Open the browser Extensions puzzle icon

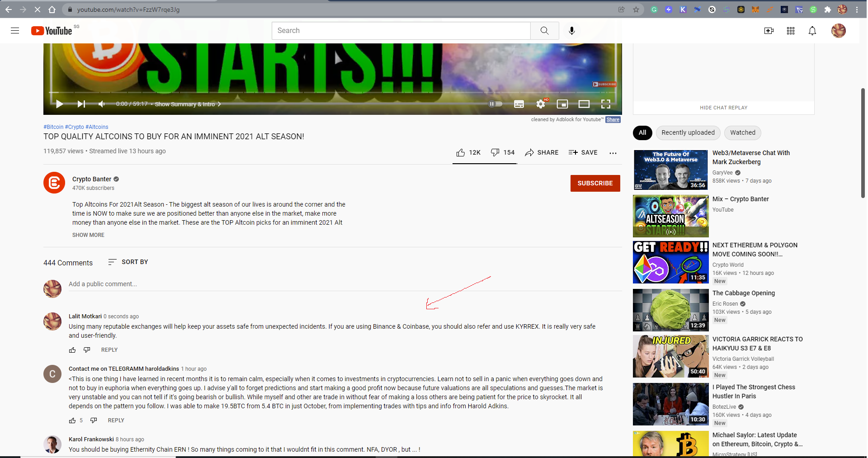[828, 9]
